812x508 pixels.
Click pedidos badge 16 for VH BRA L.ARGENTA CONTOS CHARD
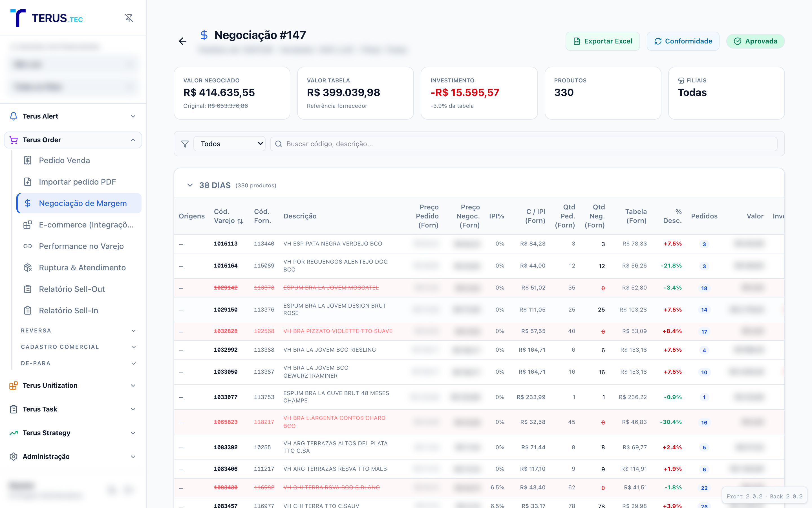(x=704, y=423)
